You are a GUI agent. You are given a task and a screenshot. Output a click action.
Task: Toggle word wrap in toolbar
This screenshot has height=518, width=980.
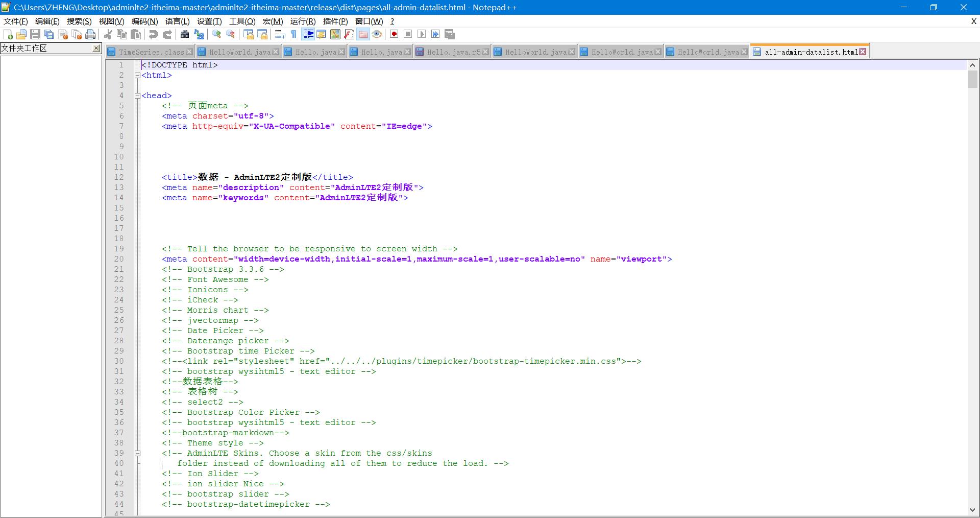[280, 34]
